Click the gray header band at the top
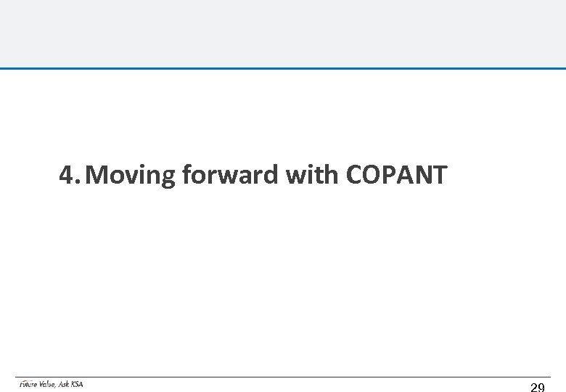566x392 pixels. 283,33
